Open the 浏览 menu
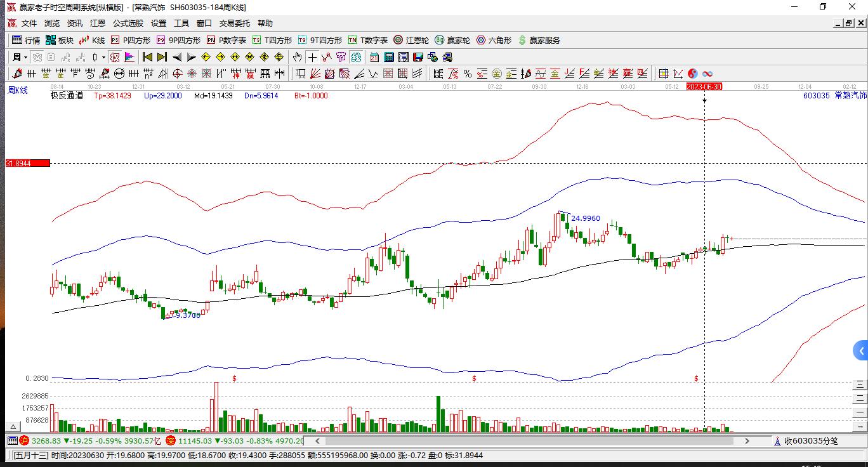 [52, 23]
